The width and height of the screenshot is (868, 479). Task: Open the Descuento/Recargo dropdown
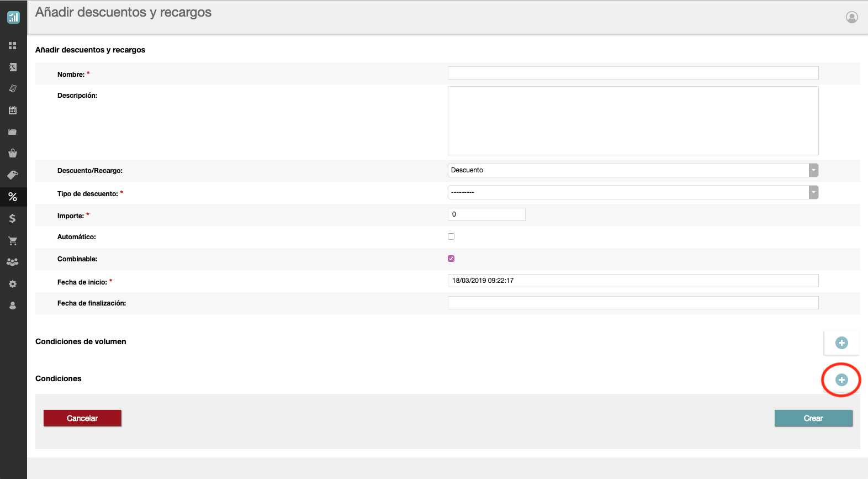click(633, 170)
